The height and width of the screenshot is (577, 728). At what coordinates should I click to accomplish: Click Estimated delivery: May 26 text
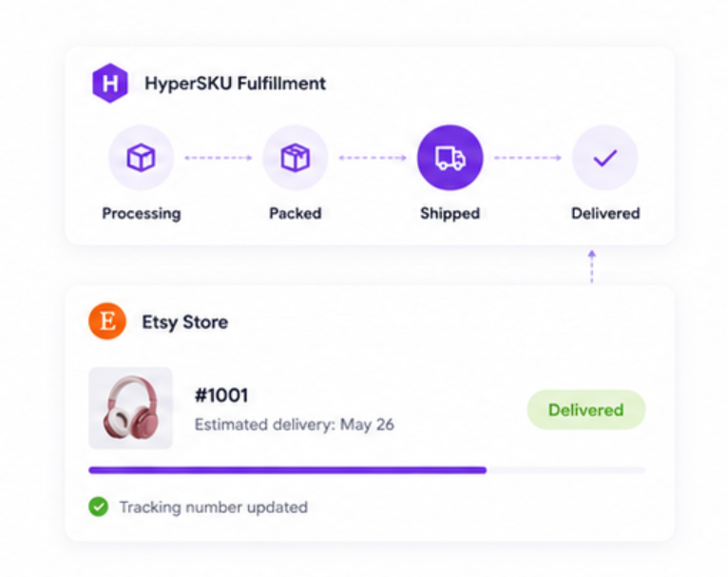(295, 425)
